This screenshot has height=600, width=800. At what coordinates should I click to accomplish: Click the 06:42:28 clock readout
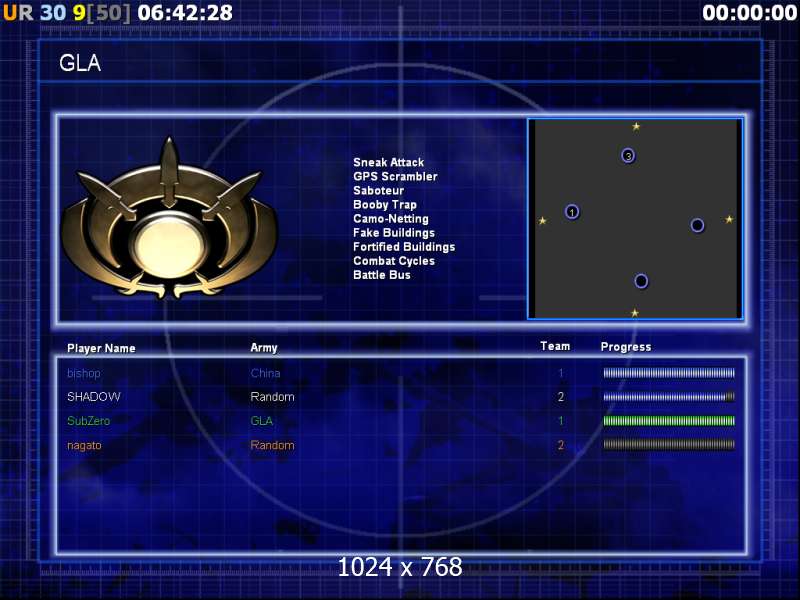click(185, 13)
